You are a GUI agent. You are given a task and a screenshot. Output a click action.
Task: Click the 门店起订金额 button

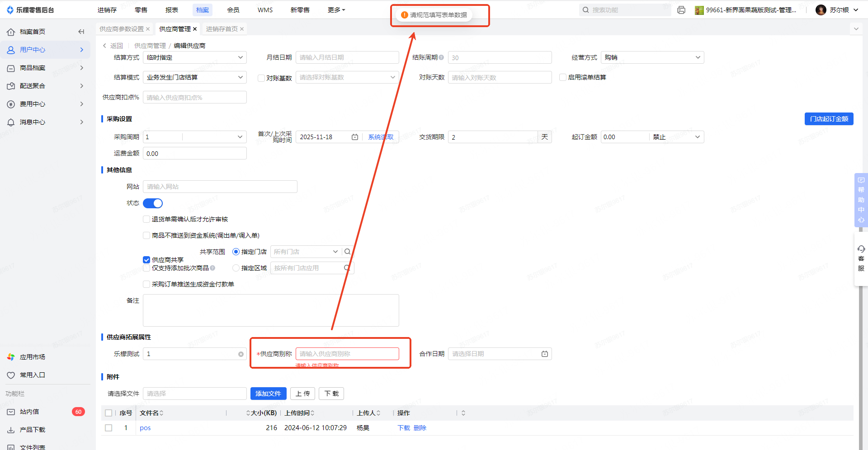coord(829,119)
